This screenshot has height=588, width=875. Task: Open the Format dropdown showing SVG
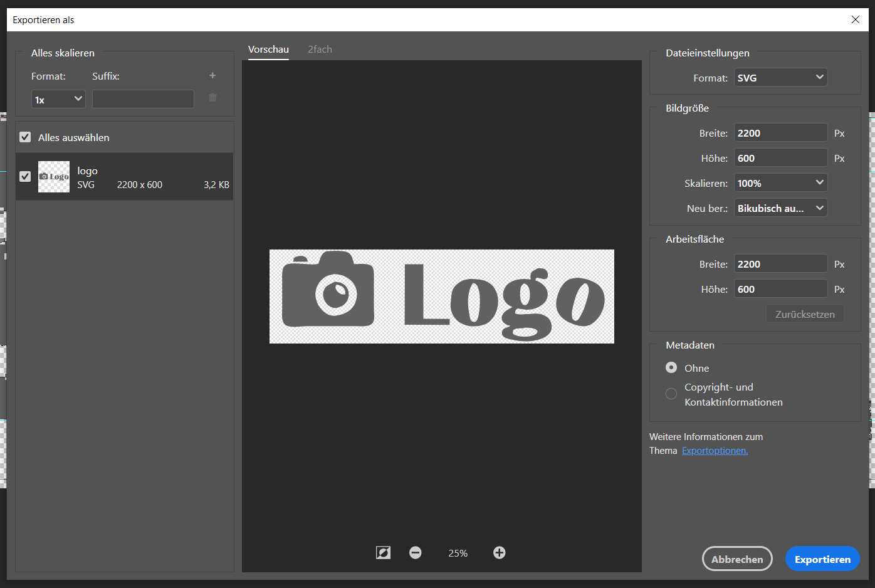pyautogui.click(x=780, y=77)
